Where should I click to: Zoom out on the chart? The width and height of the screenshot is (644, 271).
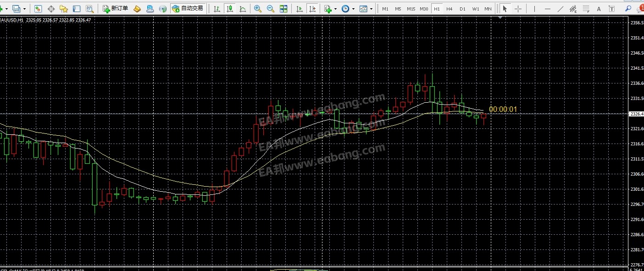click(x=271, y=9)
